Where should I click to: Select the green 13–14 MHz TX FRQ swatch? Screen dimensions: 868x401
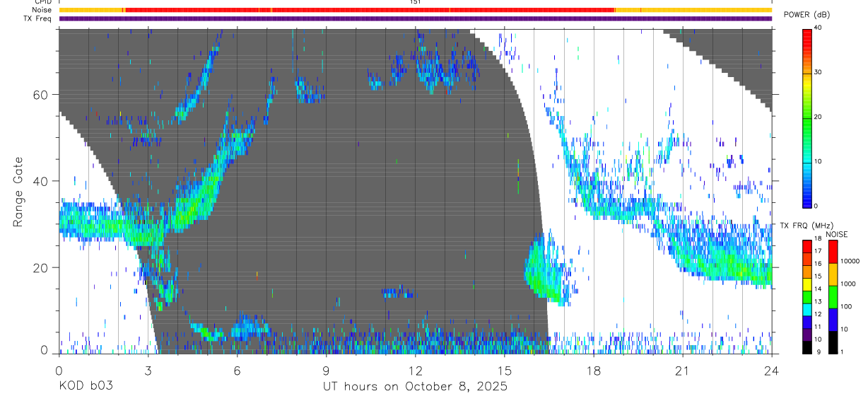coord(807,297)
